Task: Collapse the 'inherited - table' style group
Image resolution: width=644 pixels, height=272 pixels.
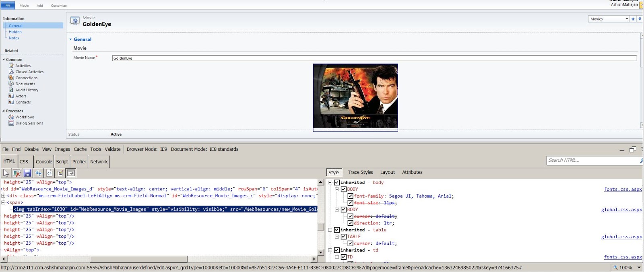Action: (330, 230)
